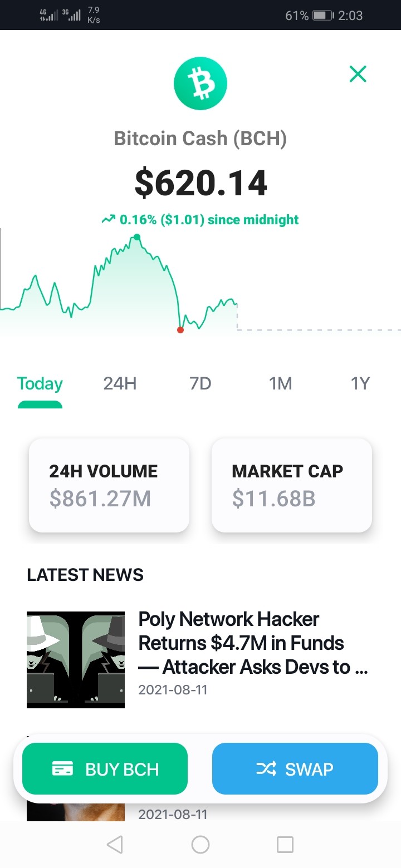
Task: Tap the green high-point marker on chart
Action: [x=137, y=238]
